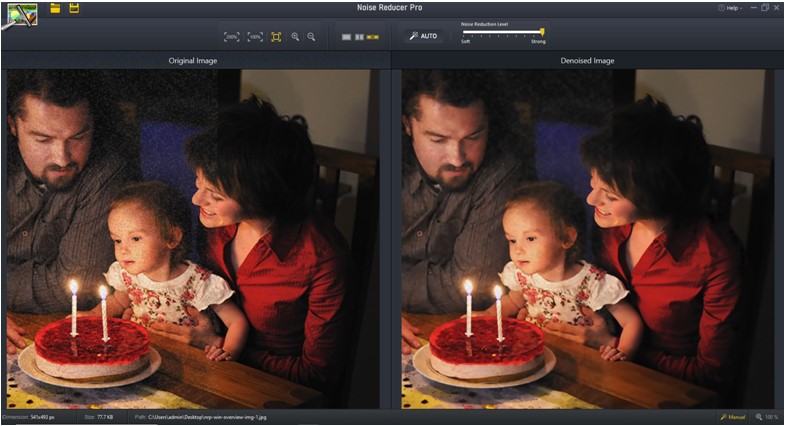Switch to single image view layout

(x=346, y=37)
